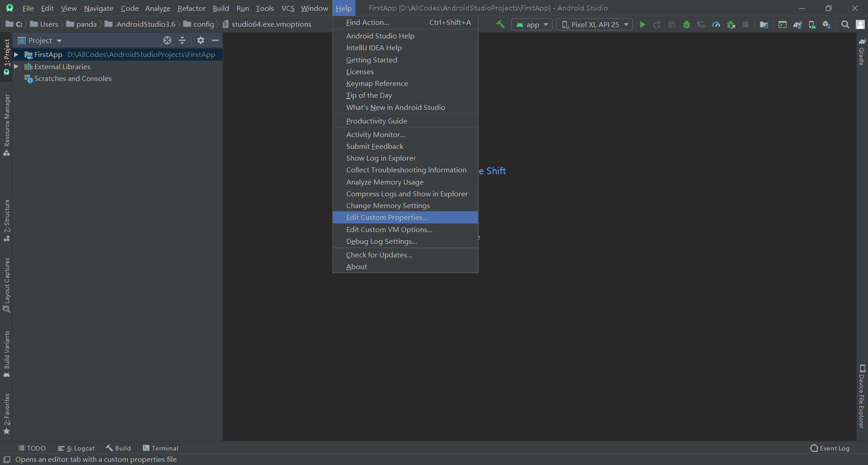Open the Logcat tool window
Viewport: 868px width, 465px height.
[76, 448]
